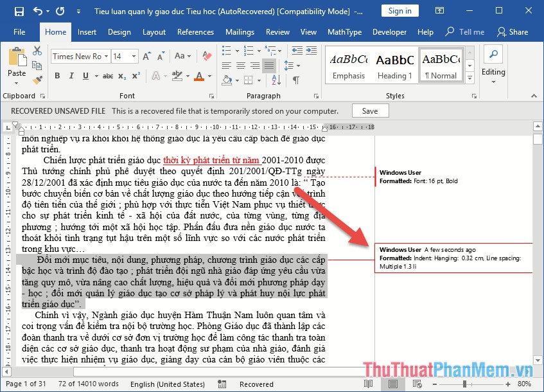
Task: Enable Justify paragraph alignment
Action: [x=269, y=66]
